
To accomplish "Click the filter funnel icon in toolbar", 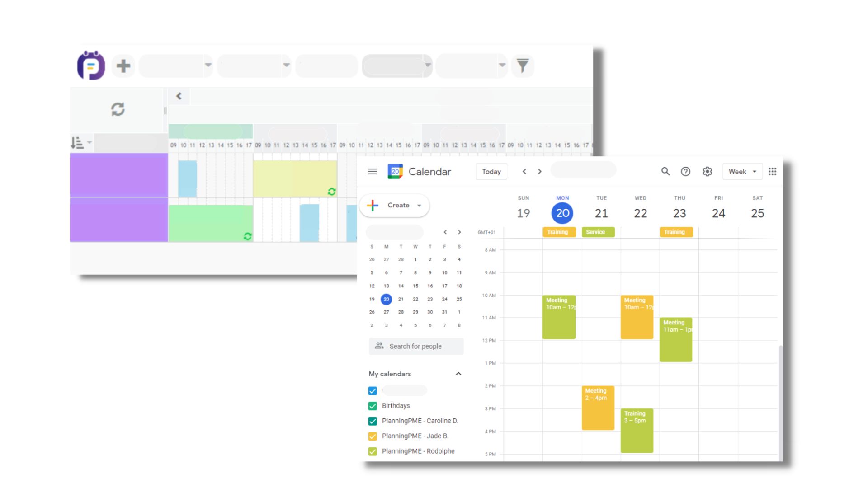I will (x=522, y=65).
